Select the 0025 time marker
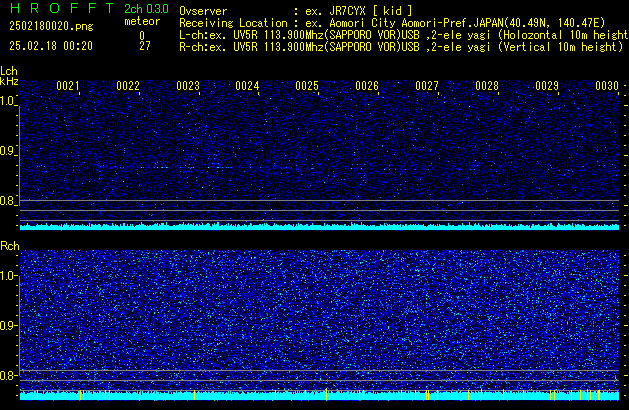 click(x=307, y=86)
